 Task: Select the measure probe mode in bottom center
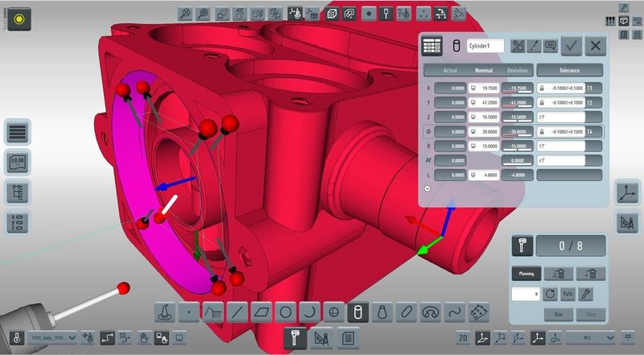pyautogui.click(x=295, y=338)
